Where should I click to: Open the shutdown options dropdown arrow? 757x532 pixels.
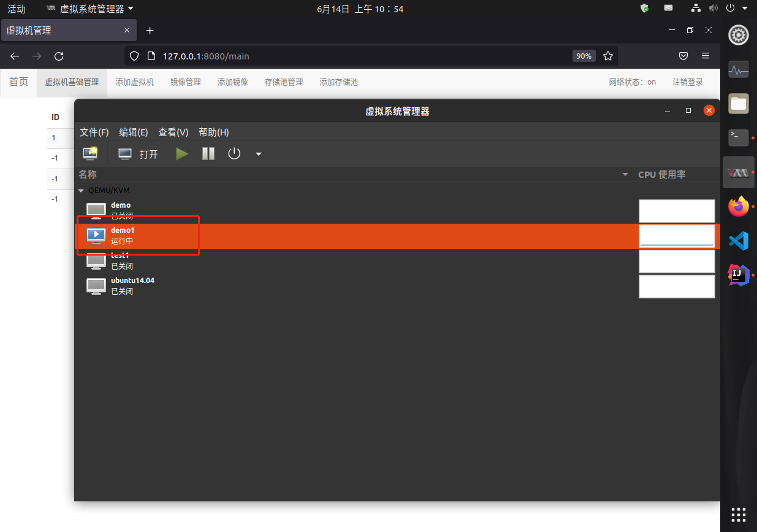click(x=259, y=154)
